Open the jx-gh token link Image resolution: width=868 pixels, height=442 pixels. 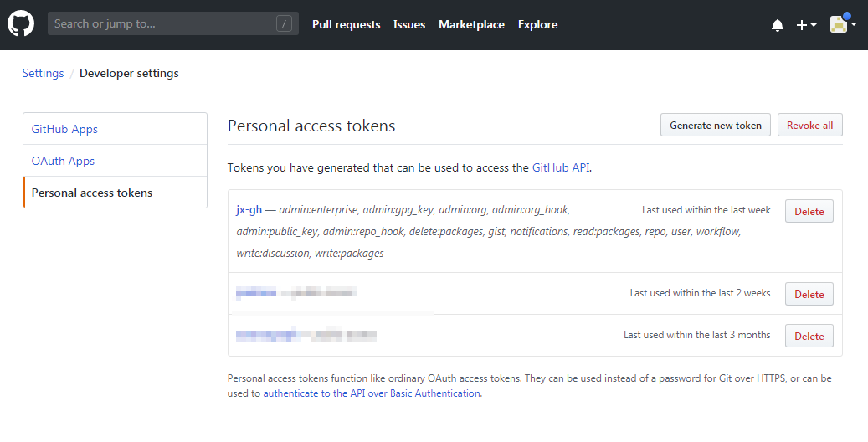coord(249,210)
